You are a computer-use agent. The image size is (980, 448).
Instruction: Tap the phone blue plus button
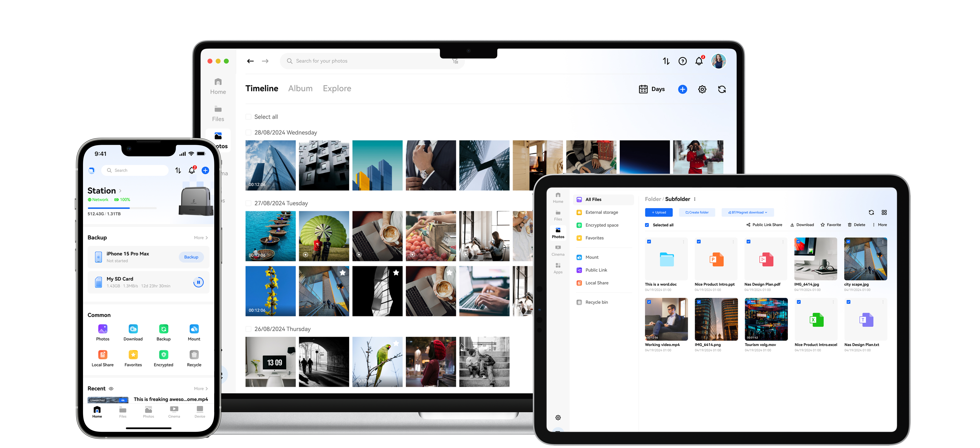[205, 170]
